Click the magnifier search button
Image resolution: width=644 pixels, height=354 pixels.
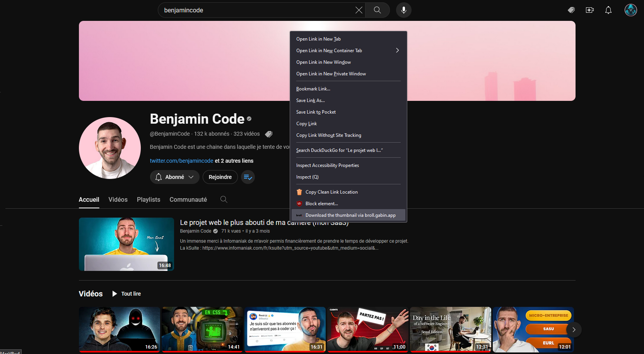(x=378, y=10)
